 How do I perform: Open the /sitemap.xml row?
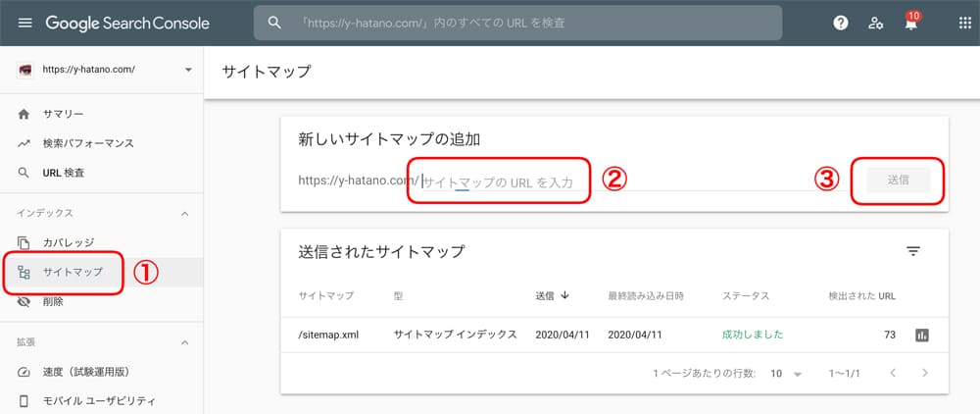(328, 335)
